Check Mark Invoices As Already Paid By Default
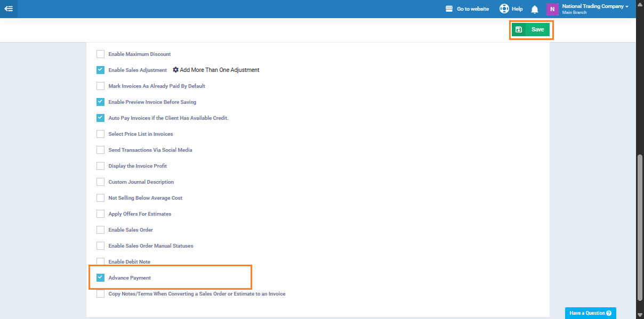Image resolution: width=644 pixels, height=319 pixels. (x=100, y=86)
